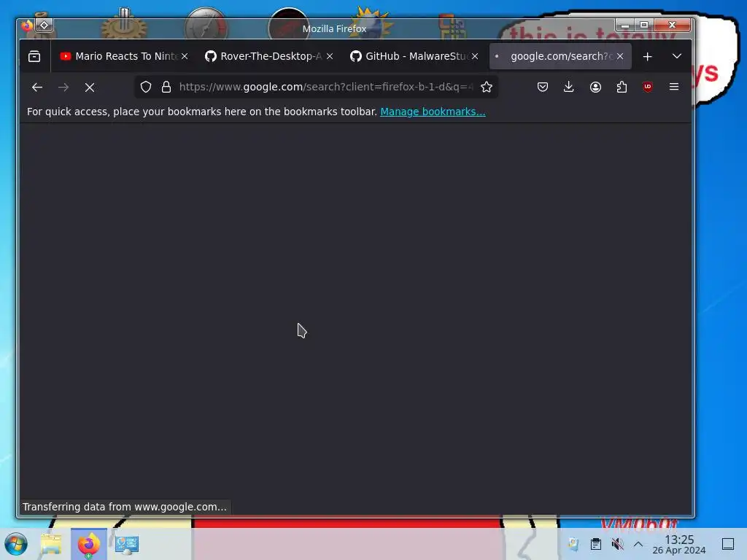Click show desktop button in taskbar
The width and height of the screenshot is (747, 560).
[x=727, y=544]
